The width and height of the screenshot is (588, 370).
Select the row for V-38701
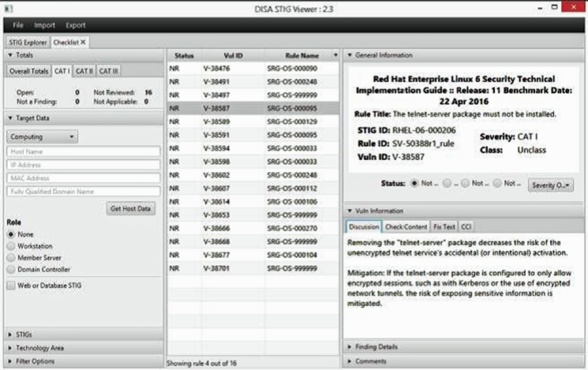tap(253, 268)
